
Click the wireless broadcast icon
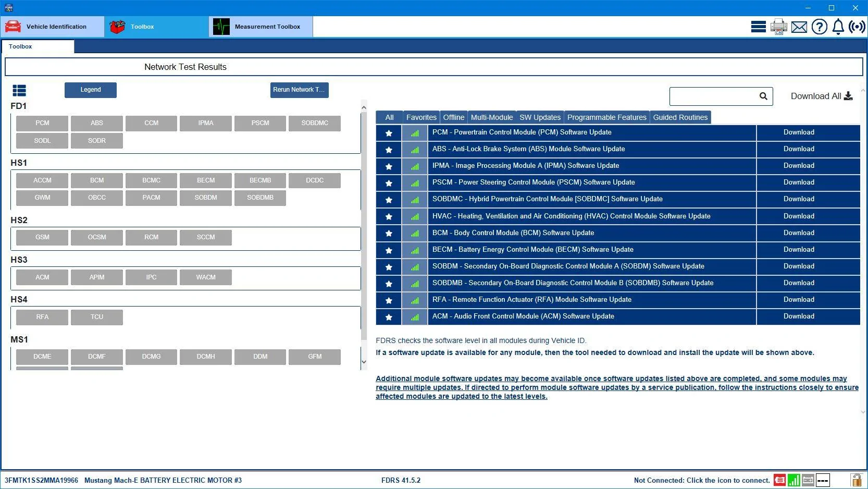click(x=857, y=27)
